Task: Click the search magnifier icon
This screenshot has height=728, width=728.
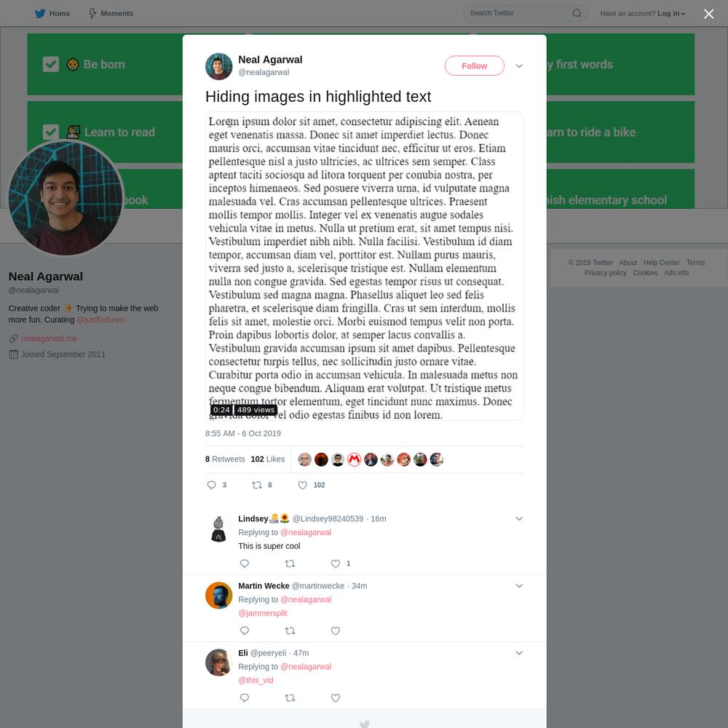Action: 577,13
